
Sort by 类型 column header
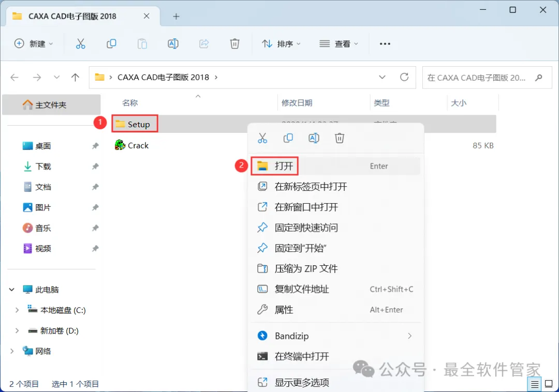(381, 103)
